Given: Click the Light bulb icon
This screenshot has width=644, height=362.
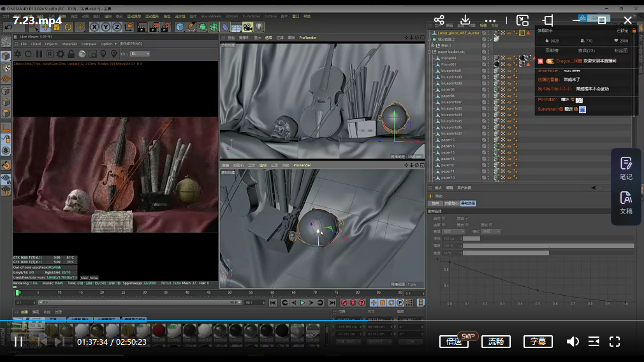Looking at the screenshot, I should (x=259, y=27).
